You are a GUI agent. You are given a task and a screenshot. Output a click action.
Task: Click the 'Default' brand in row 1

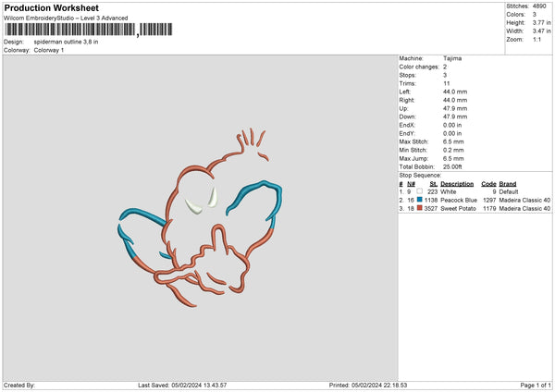pyautogui.click(x=509, y=191)
